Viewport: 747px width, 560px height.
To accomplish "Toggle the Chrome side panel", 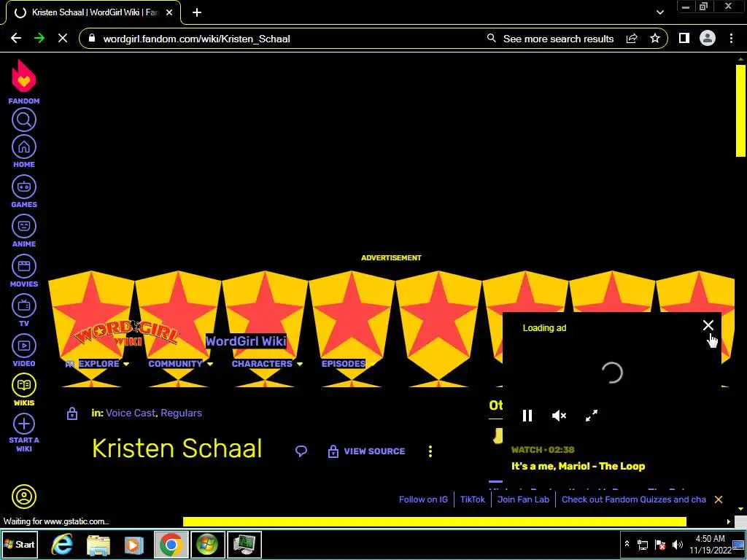I will point(684,38).
